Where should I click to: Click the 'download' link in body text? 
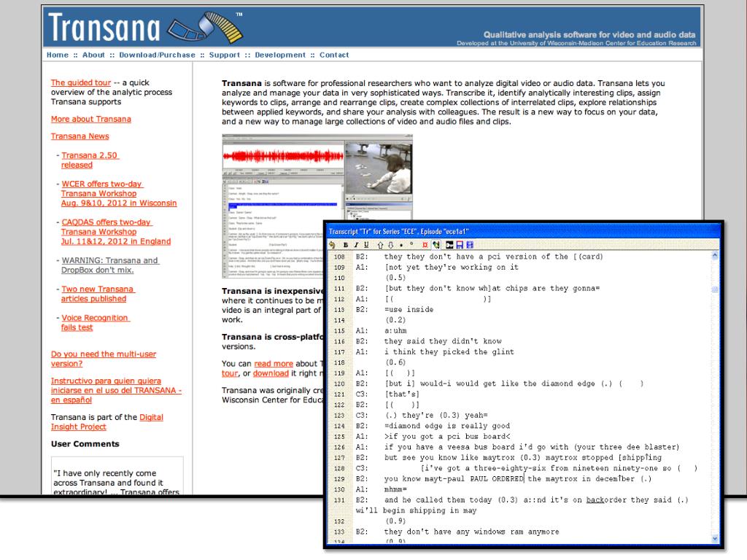click(271, 373)
